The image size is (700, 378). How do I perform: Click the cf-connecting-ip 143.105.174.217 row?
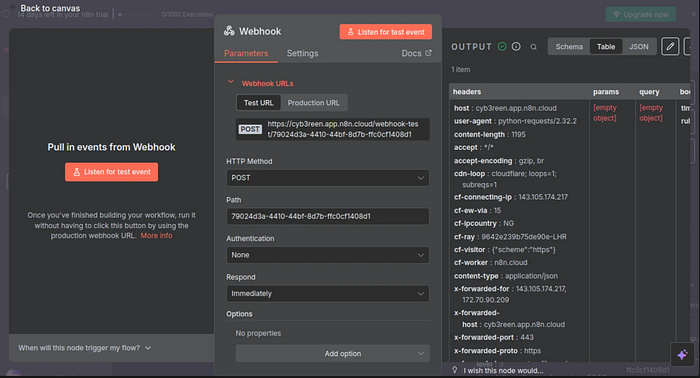pos(511,197)
